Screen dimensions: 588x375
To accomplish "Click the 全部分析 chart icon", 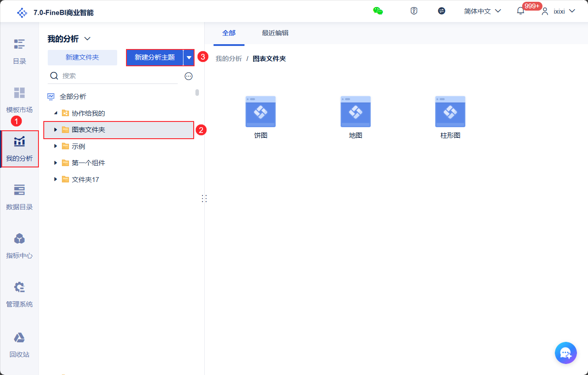I will pyautogui.click(x=51, y=96).
